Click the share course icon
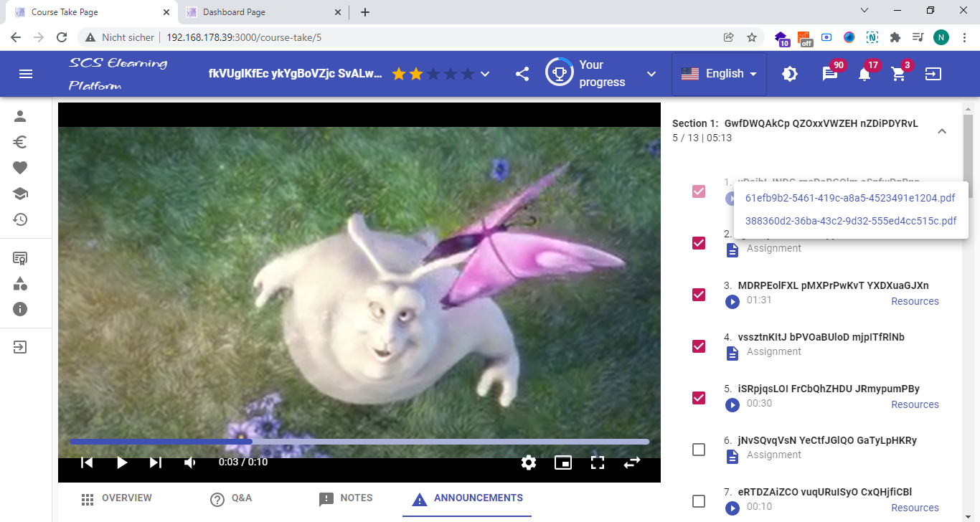The image size is (980, 522). (522, 74)
